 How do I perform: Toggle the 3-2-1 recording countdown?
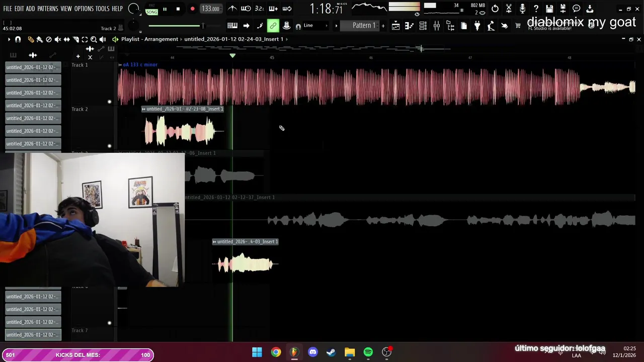tap(259, 9)
